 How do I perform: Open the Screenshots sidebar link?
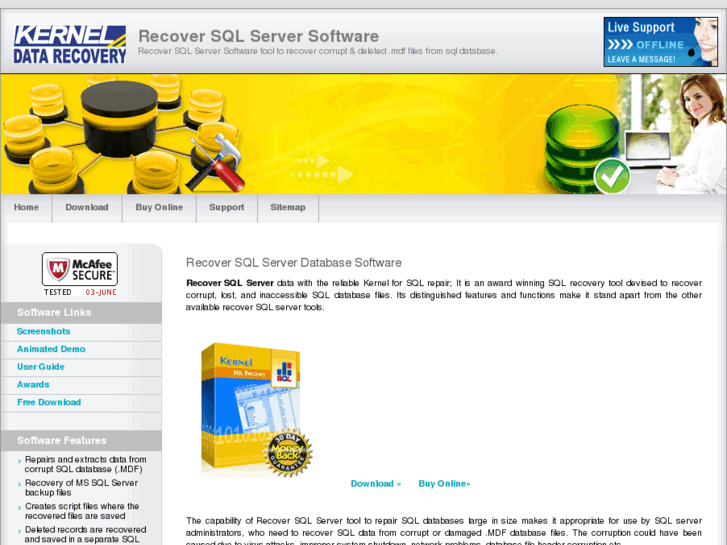point(44,331)
